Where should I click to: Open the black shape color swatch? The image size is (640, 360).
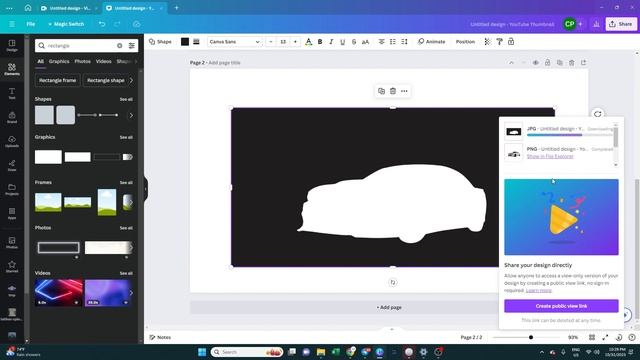pyautogui.click(x=185, y=42)
